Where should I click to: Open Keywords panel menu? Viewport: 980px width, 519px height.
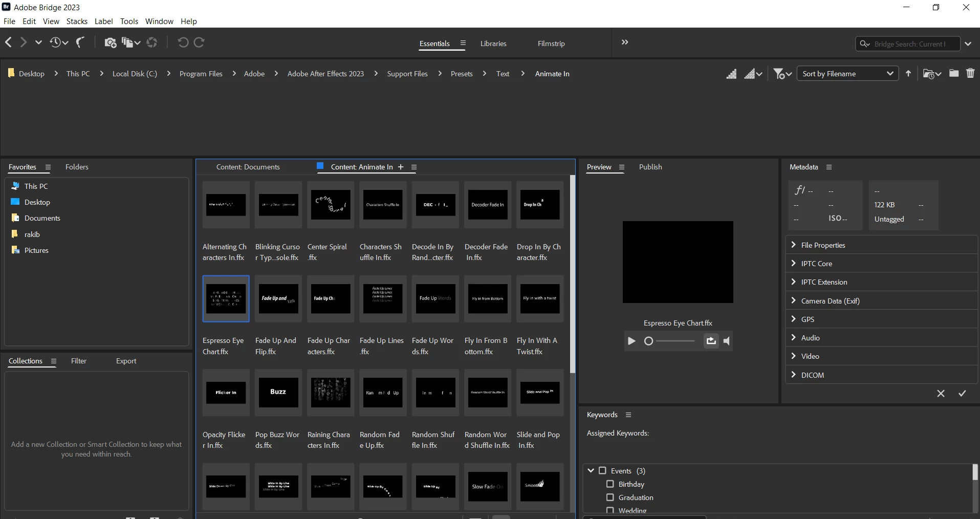(x=628, y=415)
